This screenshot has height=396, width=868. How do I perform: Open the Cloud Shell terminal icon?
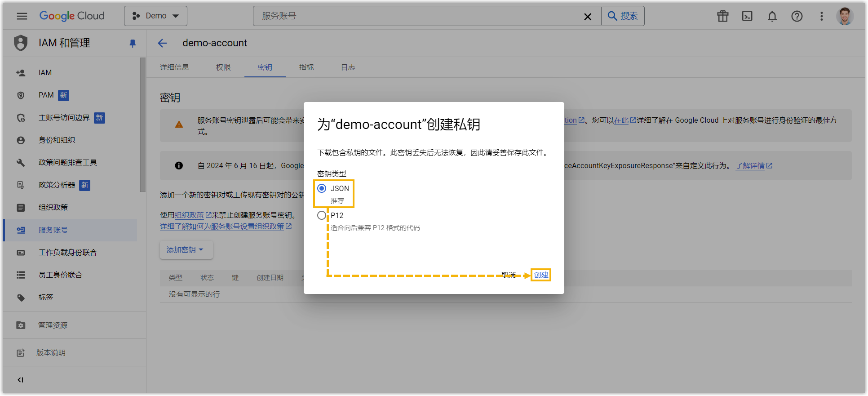click(x=747, y=16)
